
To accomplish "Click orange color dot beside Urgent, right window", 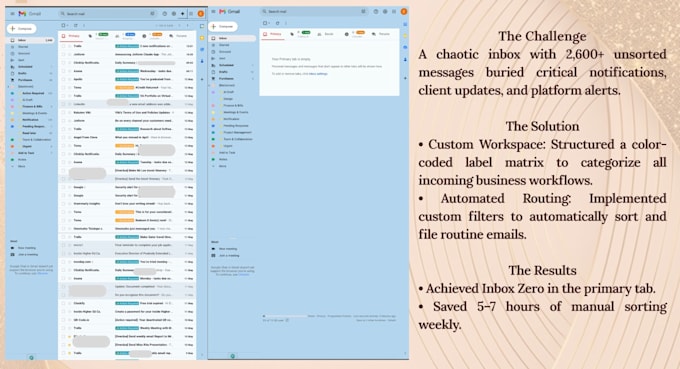I will point(213,146).
